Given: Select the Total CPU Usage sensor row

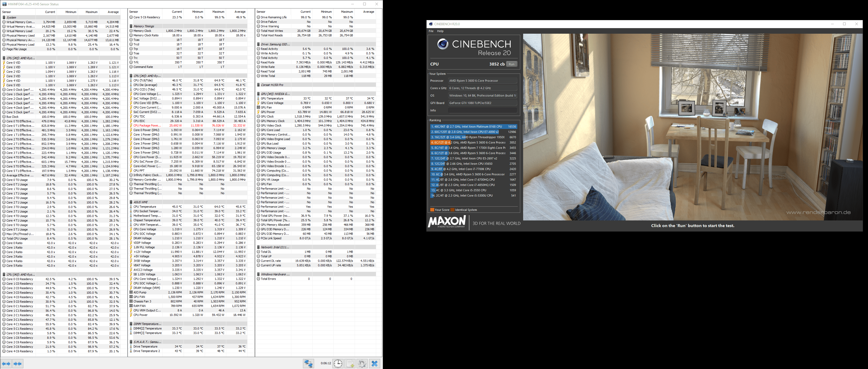Looking at the screenshot, I should (61, 238).
